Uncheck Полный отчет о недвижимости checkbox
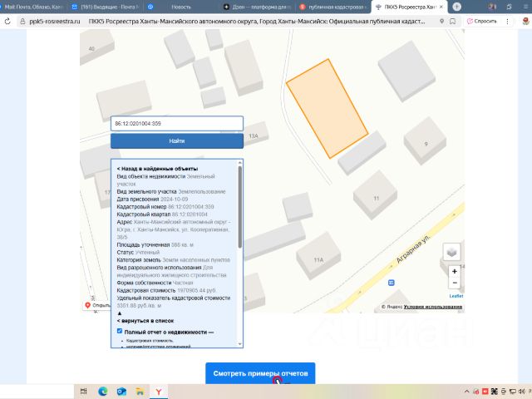Screen dimensions: 532x399 tap(120, 331)
